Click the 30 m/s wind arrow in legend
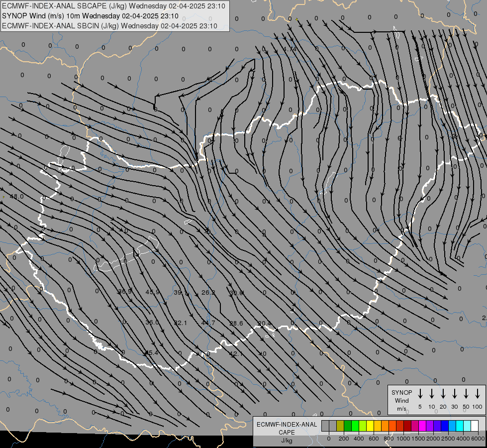The height and width of the screenshot is (448, 487). pos(454,394)
